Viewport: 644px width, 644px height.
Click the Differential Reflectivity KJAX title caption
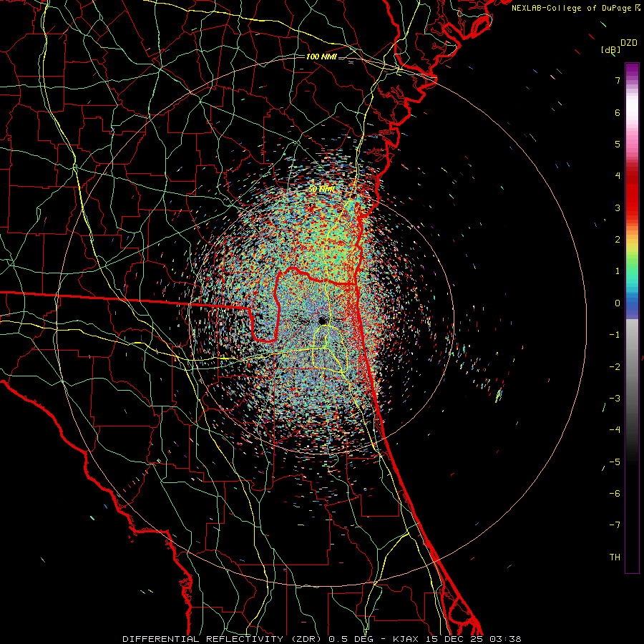tap(322, 639)
